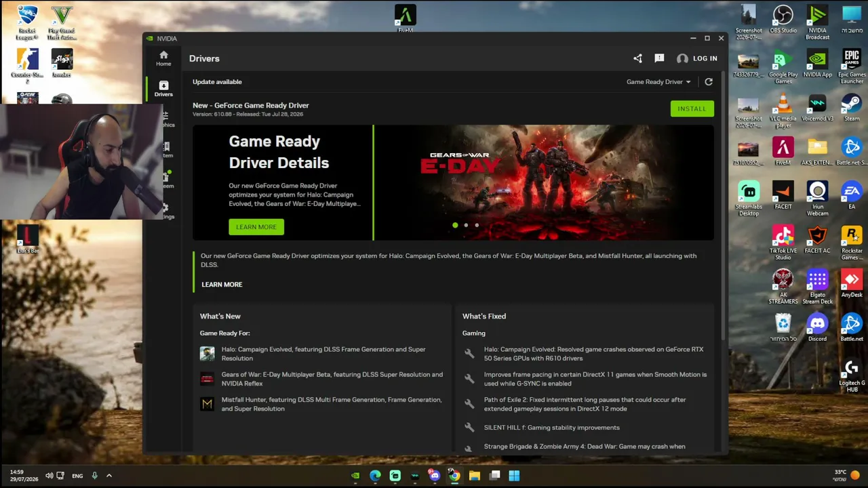The image size is (868, 488).
Task: Show hidden icons via taskbar chevron
Action: pos(108,476)
